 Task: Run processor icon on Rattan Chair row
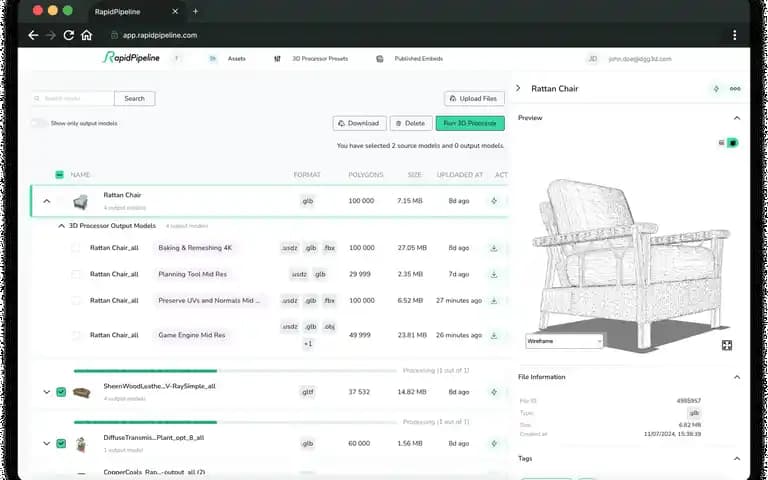tap(494, 201)
